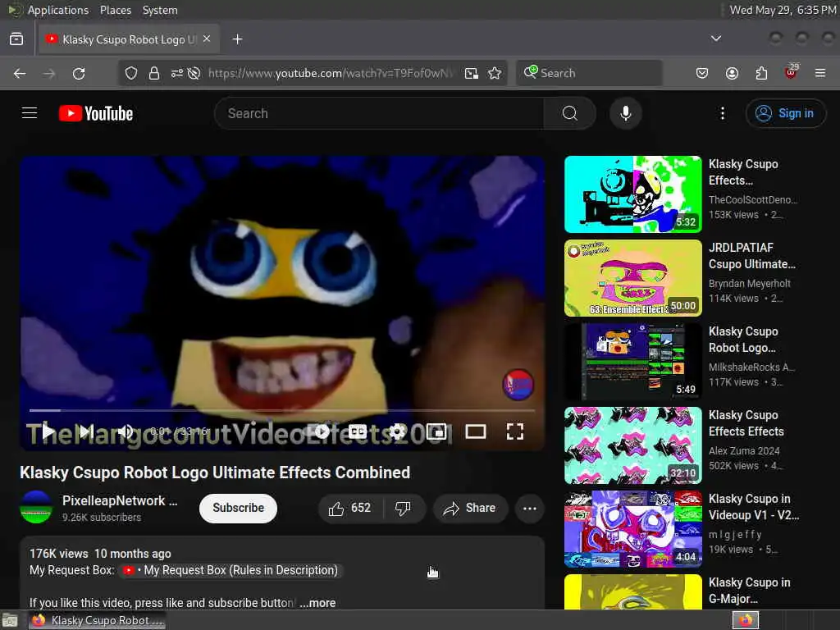Open Klasky Csupo Effects 5:32 thumbnail

click(x=632, y=194)
